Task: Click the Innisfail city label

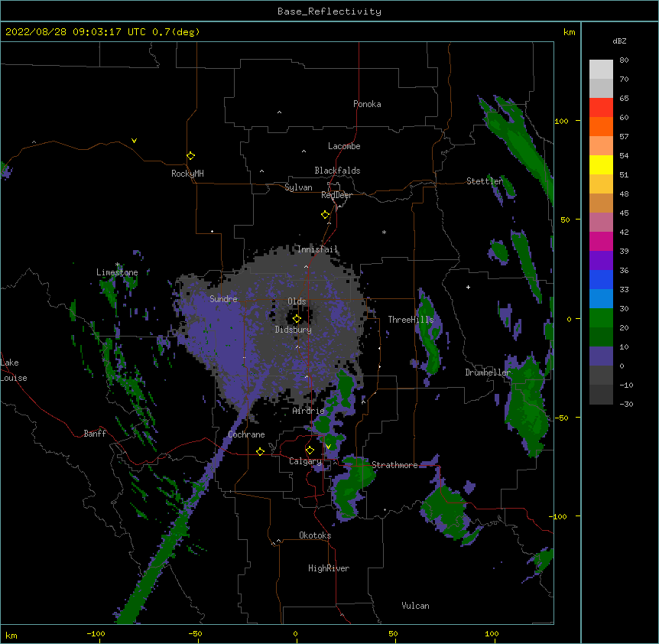Action: click(x=318, y=249)
